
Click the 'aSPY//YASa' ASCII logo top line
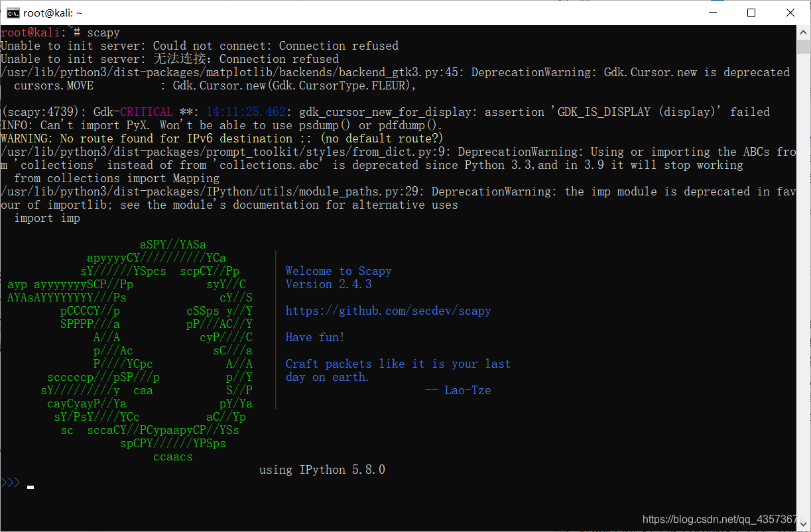pos(173,244)
